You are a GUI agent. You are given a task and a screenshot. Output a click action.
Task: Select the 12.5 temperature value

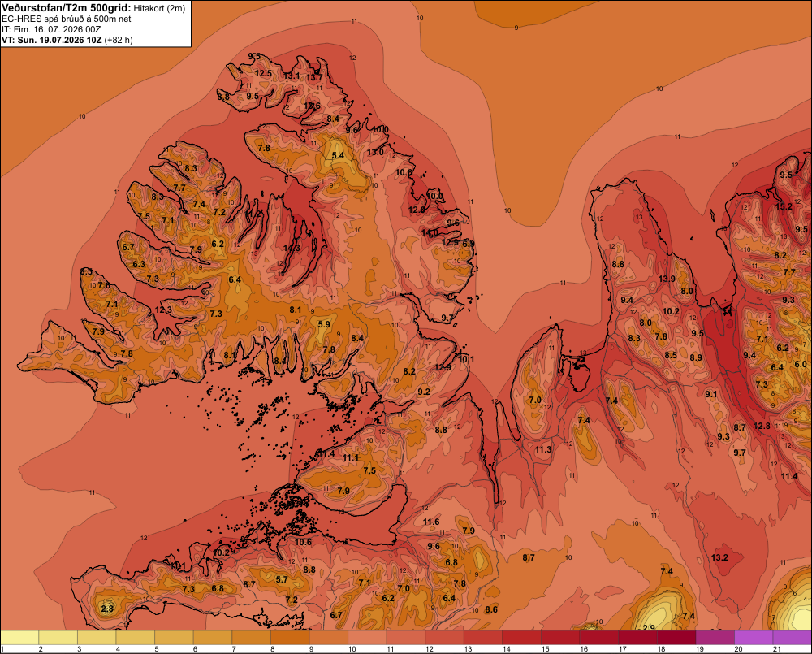click(x=263, y=73)
